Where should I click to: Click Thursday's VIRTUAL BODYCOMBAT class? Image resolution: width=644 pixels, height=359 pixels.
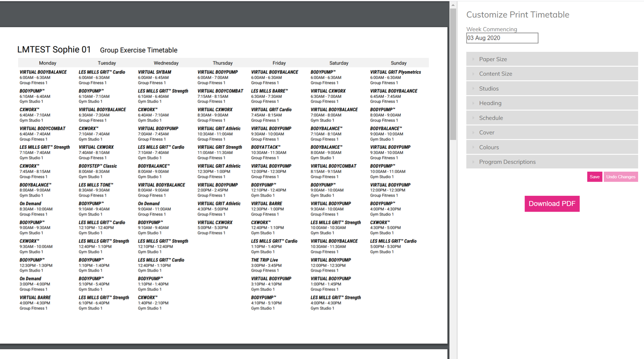point(220,96)
